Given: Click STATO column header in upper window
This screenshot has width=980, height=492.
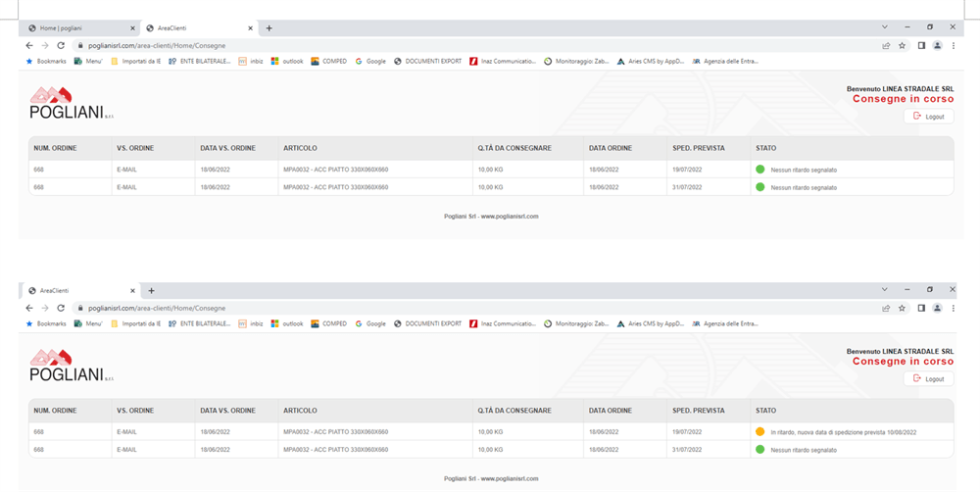Looking at the screenshot, I should pyautogui.click(x=765, y=148).
